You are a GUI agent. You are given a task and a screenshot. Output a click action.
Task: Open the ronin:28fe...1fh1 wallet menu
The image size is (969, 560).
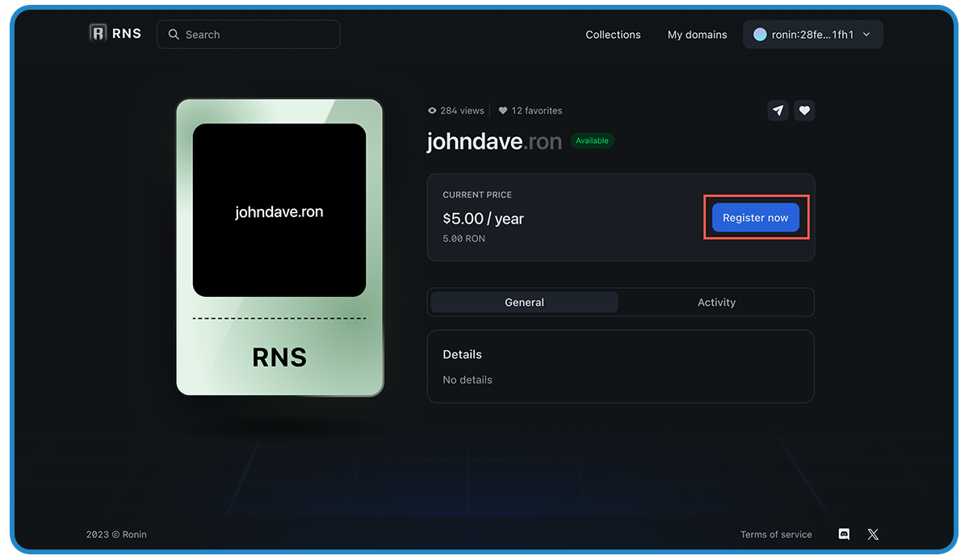point(812,35)
